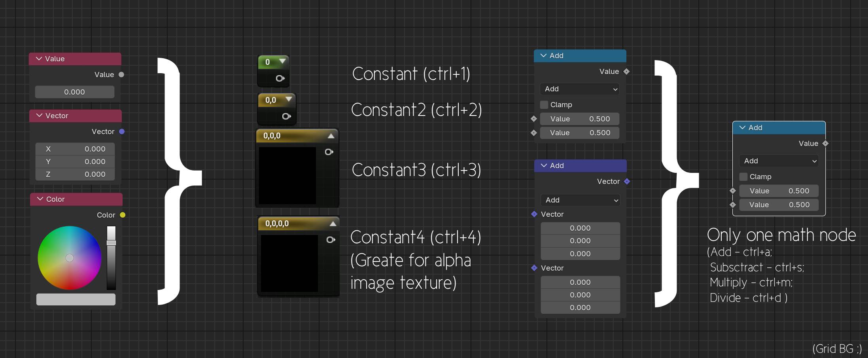Viewport: 868px width, 358px height.
Task: Collapse the purple vector Add node
Action: (544, 166)
